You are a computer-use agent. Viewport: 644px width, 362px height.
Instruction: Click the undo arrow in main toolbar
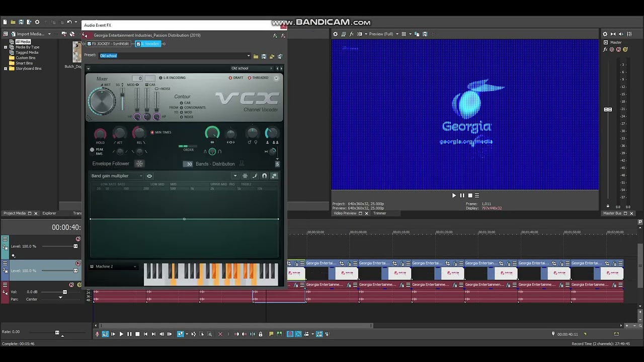pos(69,22)
